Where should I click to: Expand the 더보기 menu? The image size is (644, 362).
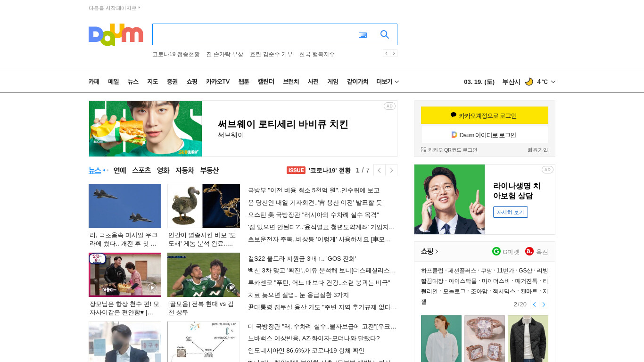pos(388,82)
